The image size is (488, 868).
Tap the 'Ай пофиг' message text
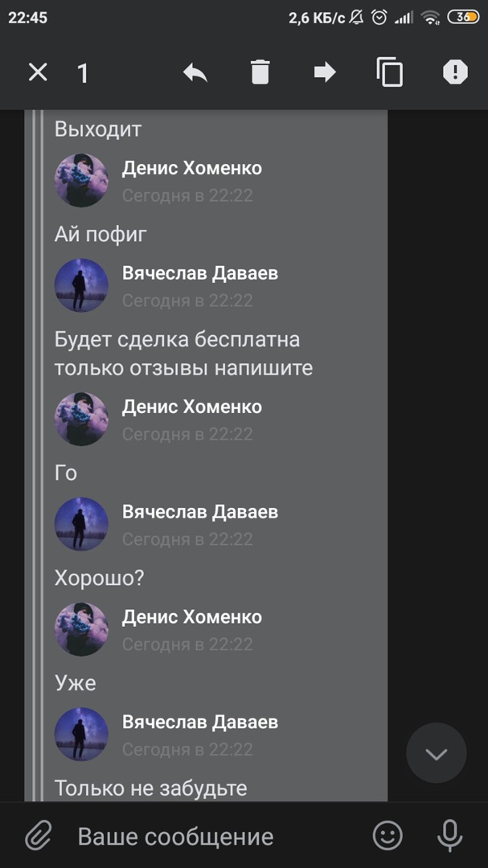(100, 234)
